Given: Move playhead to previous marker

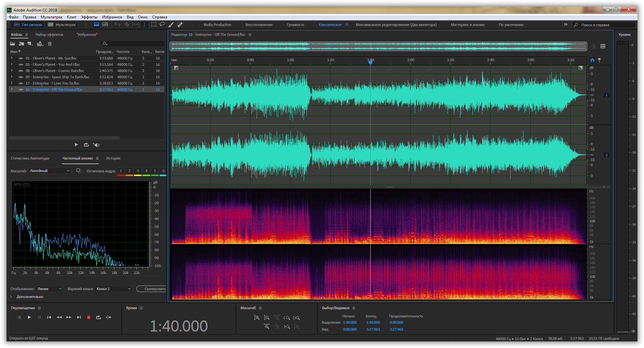Looking at the screenshot, I should 49,317.
